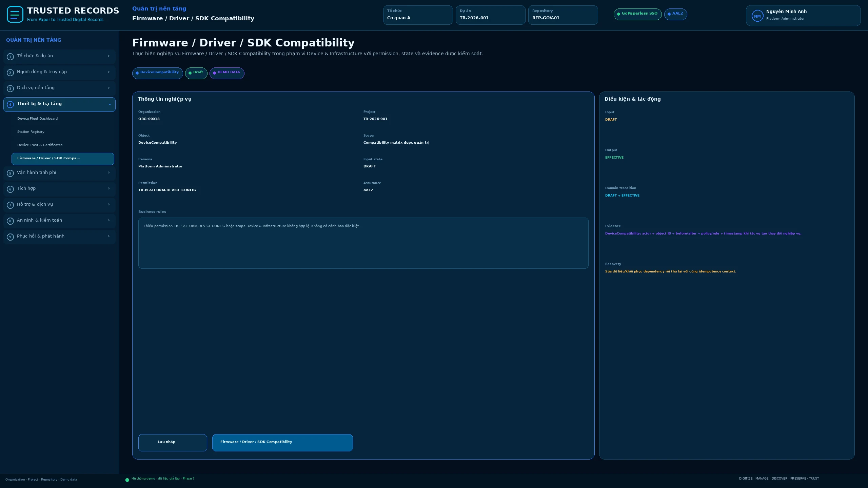868x488 pixels.
Task: Expand Dịch vụ nền tảng chevron
Action: pyautogui.click(x=109, y=88)
